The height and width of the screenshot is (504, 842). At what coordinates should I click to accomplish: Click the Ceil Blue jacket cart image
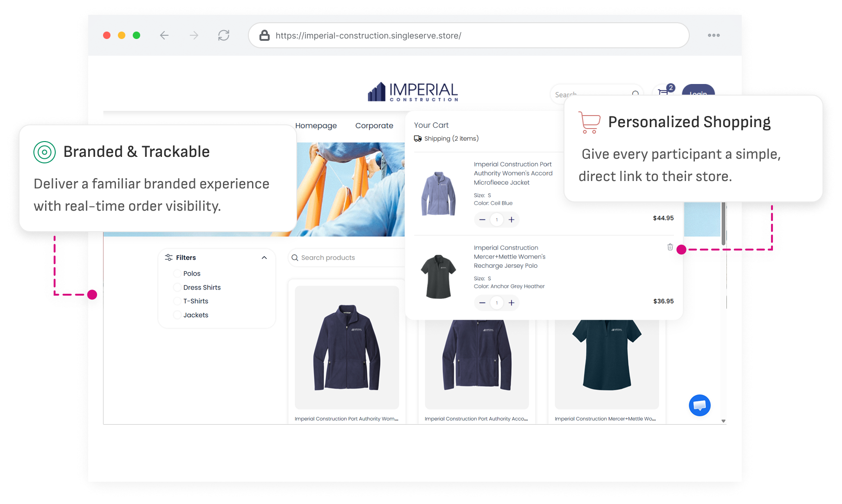pyautogui.click(x=439, y=193)
